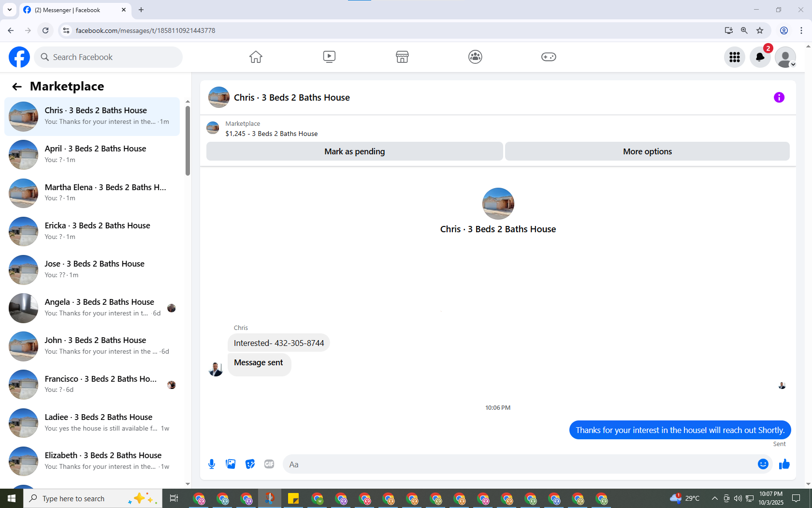Click the sent message bubble
This screenshot has height=508, width=812.
point(680,430)
